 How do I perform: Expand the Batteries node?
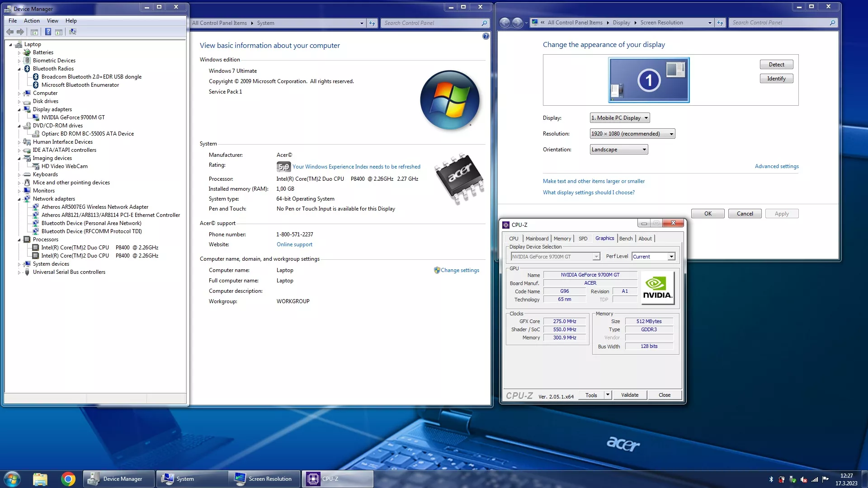pos(19,53)
